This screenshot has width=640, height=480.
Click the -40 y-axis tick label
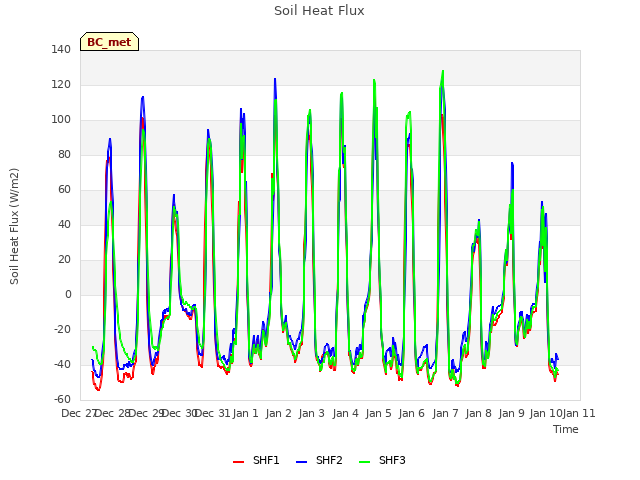[62, 364]
